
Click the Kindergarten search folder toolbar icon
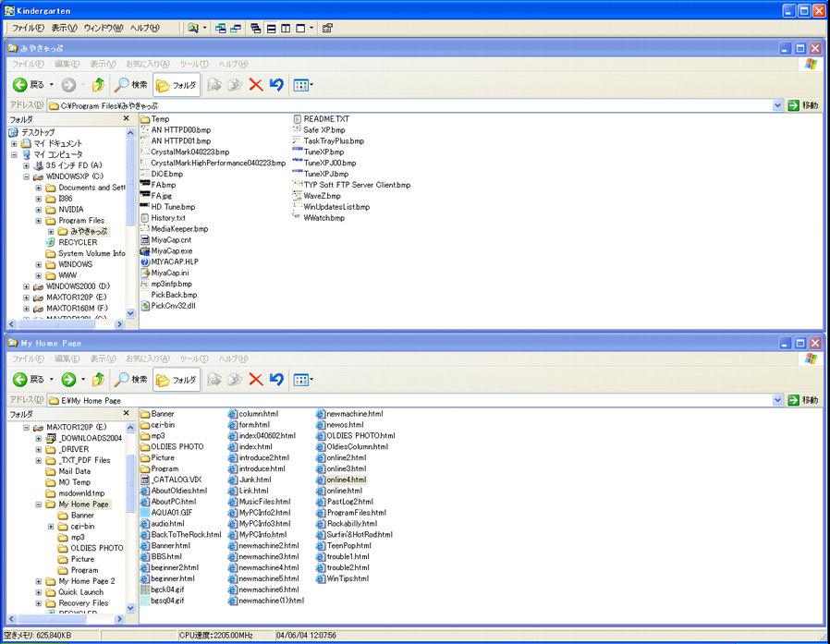(193, 28)
